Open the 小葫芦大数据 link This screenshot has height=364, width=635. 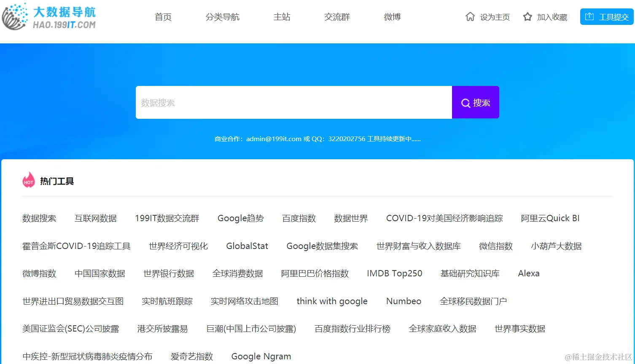(x=556, y=246)
